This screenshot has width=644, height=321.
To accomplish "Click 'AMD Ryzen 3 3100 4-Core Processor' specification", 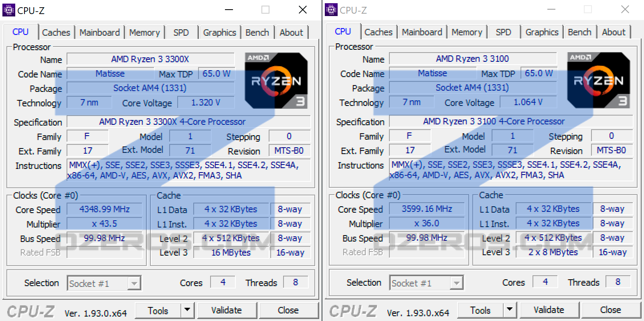I will point(511,122).
